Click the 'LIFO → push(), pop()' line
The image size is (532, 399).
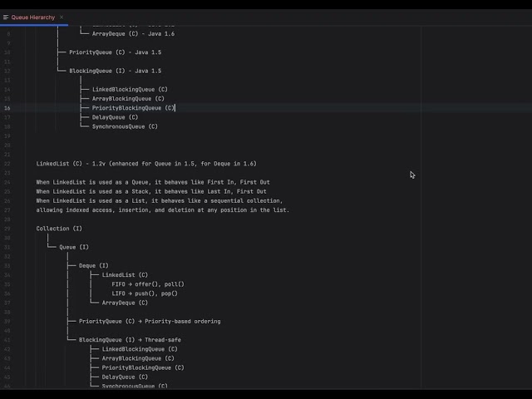145,293
